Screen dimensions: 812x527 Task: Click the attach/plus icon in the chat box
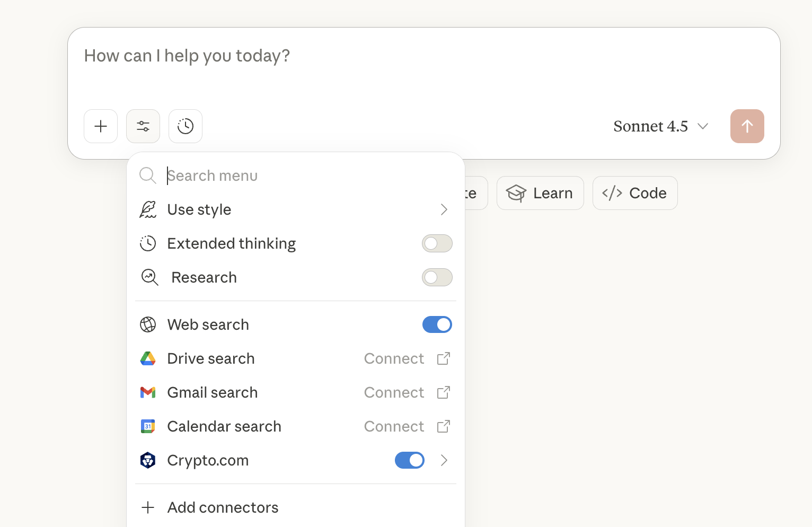(100, 126)
